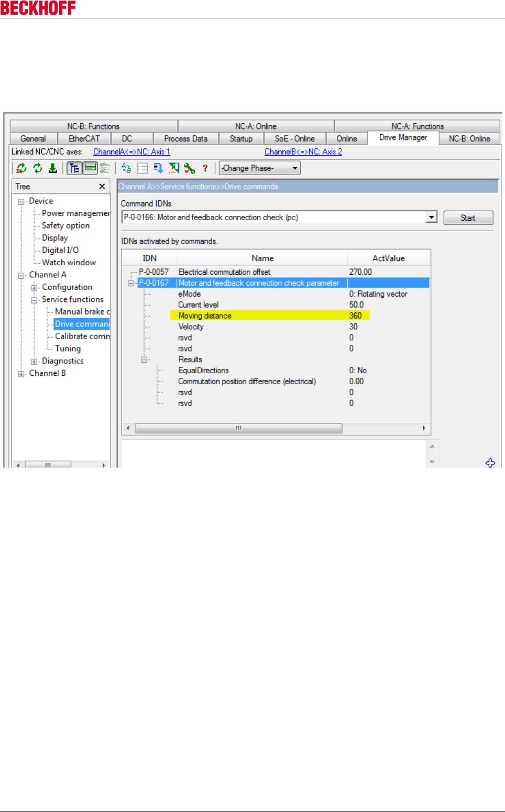The width and height of the screenshot is (505, 812).
Task: Switch to the General tab
Action: pyautogui.click(x=33, y=139)
